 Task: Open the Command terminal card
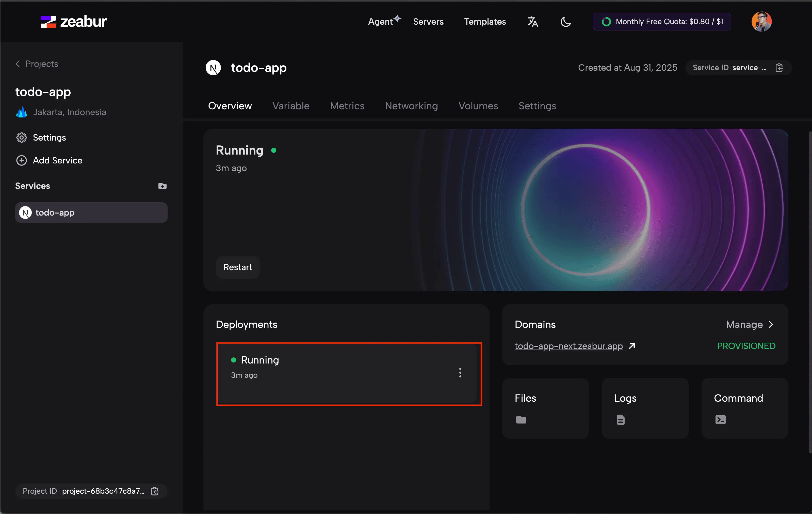744,408
